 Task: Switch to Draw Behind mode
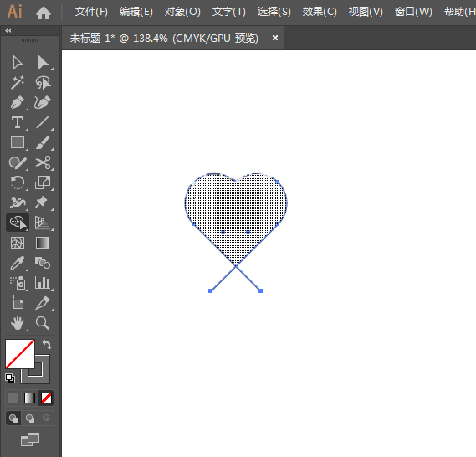tap(30, 418)
